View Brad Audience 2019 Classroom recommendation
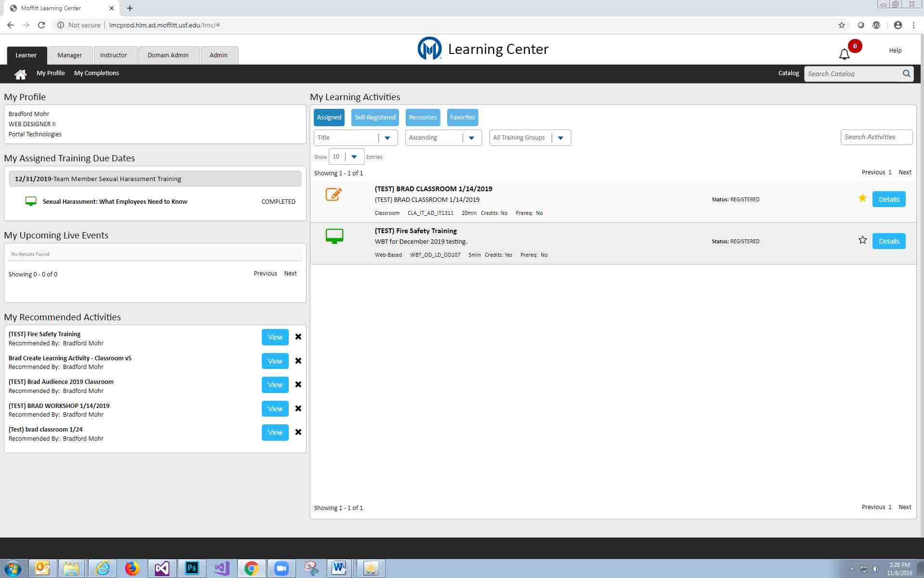Screen dimensions: 924x578 point(275,385)
